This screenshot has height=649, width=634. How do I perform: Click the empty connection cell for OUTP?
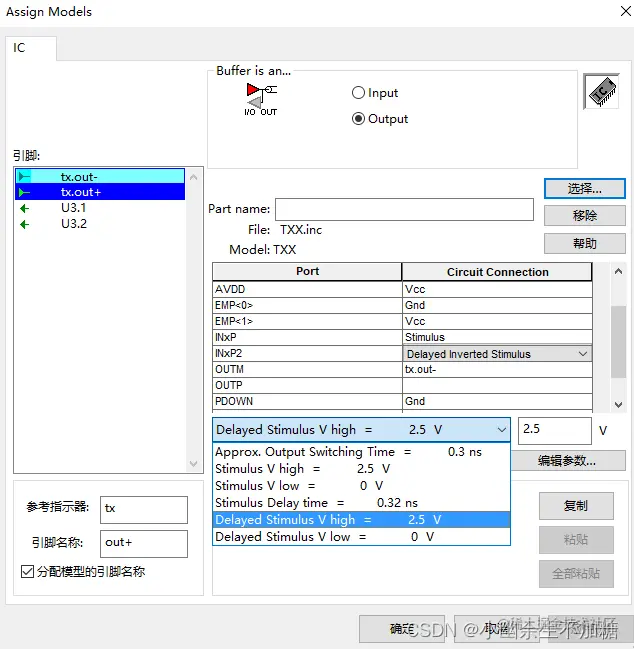click(x=497, y=385)
